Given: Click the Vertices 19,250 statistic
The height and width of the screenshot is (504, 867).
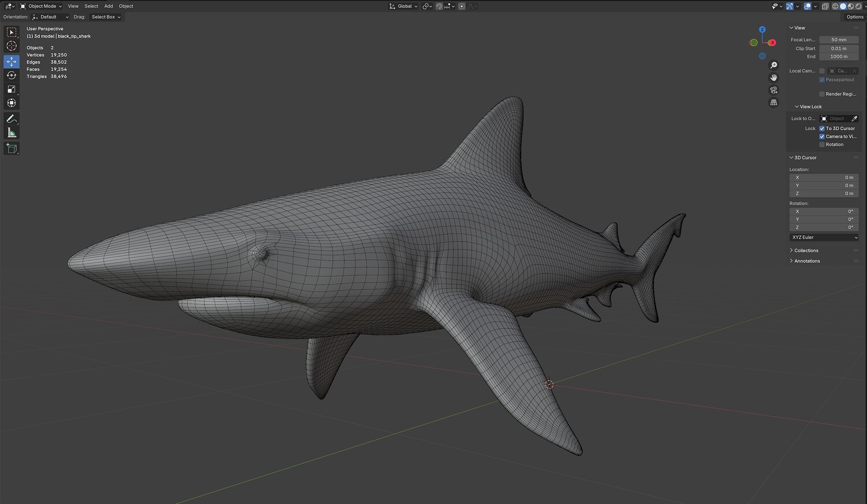Looking at the screenshot, I should pos(47,55).
